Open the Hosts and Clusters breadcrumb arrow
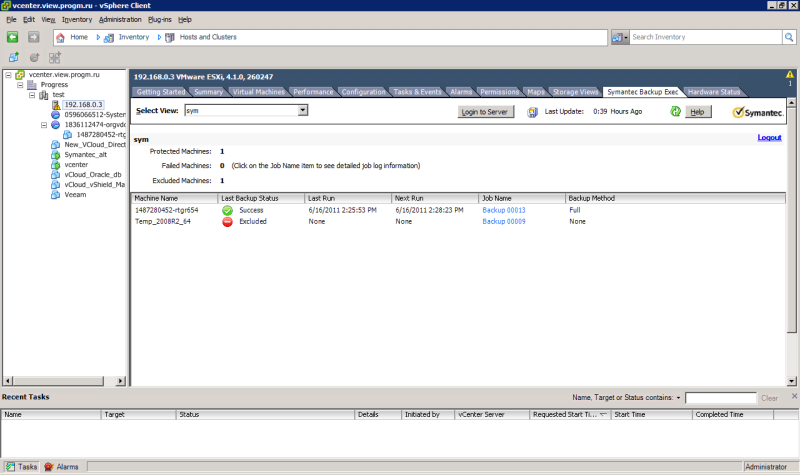Image resolution: width=800 pixels, height=475 pixels. (x=160, y=37)
